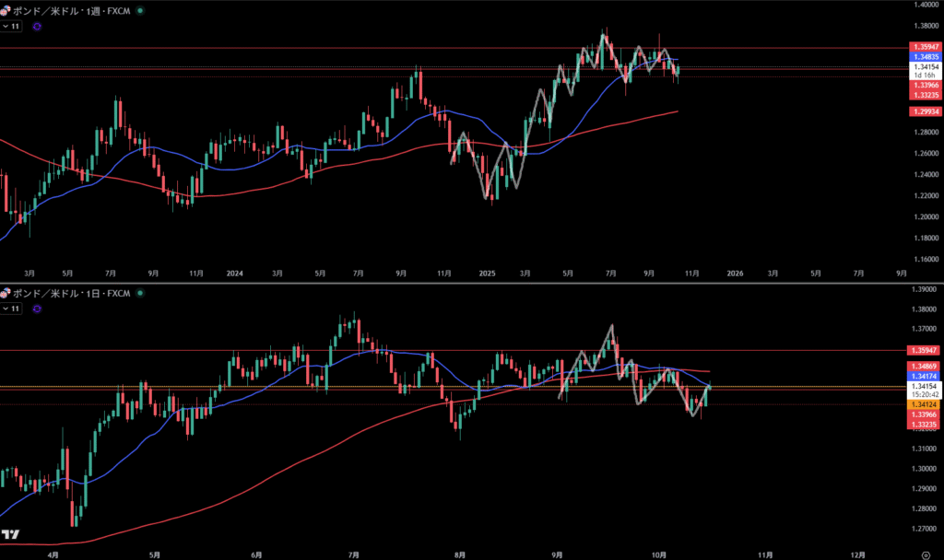Click the TradingView logo in bottom-left corner

11,535
